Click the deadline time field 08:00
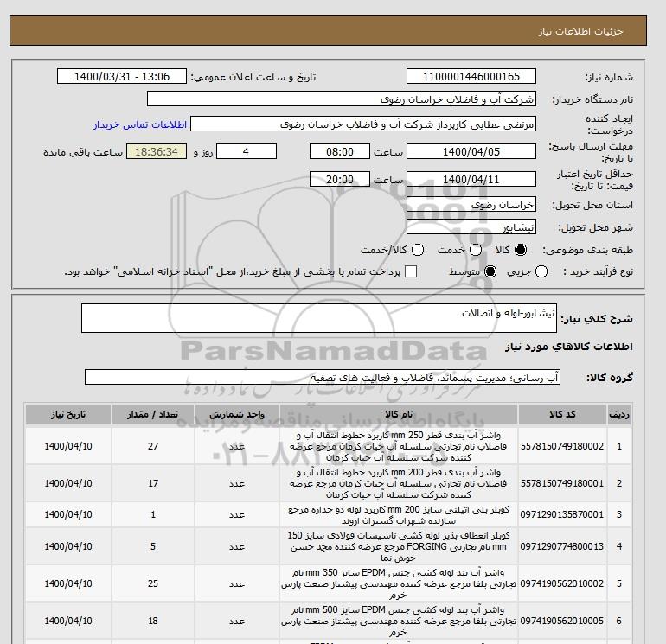Viewport: 666px width, 644px height. pos(340,151)
